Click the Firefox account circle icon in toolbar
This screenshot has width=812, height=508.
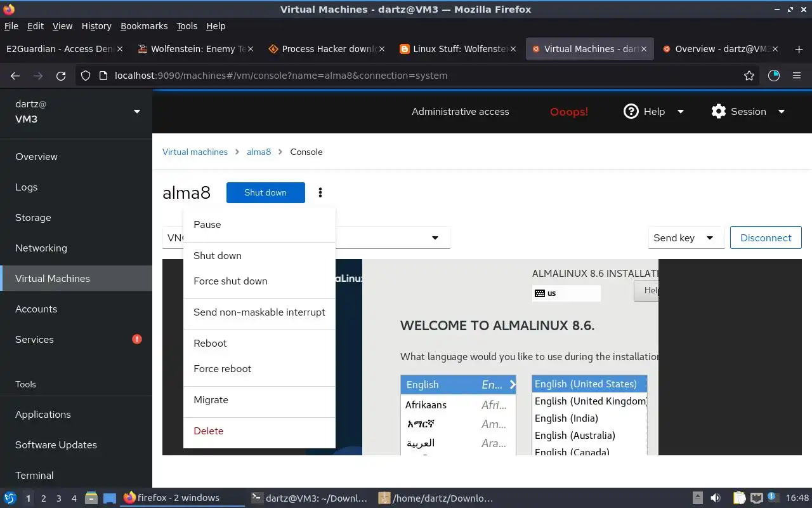773,76
